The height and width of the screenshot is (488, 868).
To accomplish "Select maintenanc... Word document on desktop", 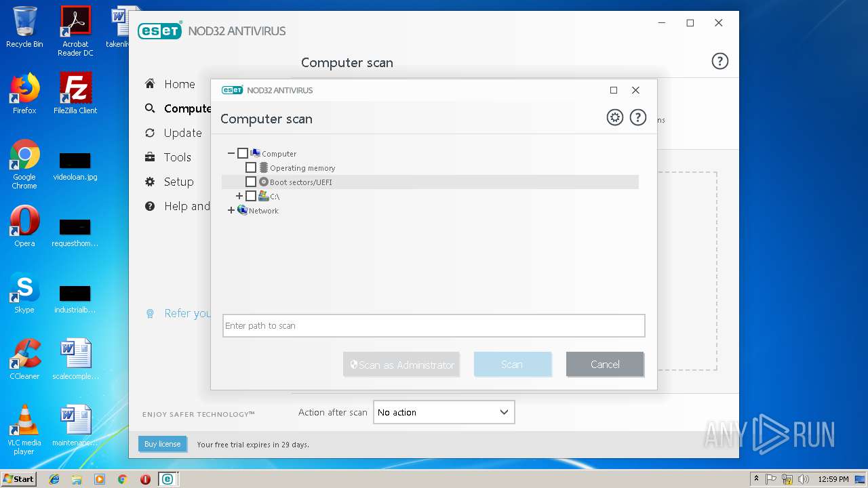I will click(75, 425).
